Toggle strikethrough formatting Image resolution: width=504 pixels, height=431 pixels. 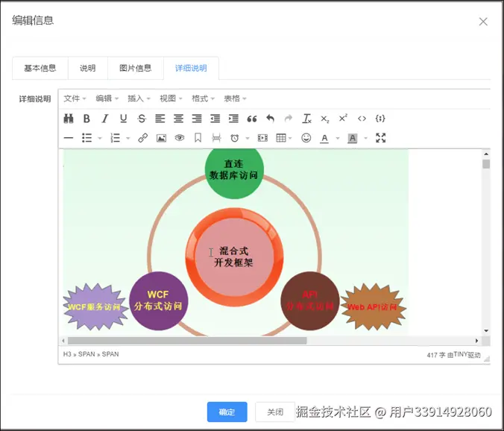click(142, 119)
